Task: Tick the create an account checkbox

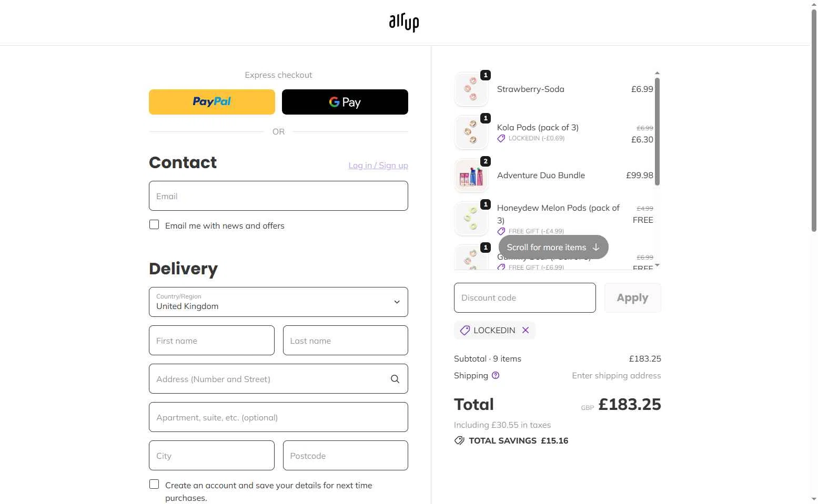Action: (154, 485)
